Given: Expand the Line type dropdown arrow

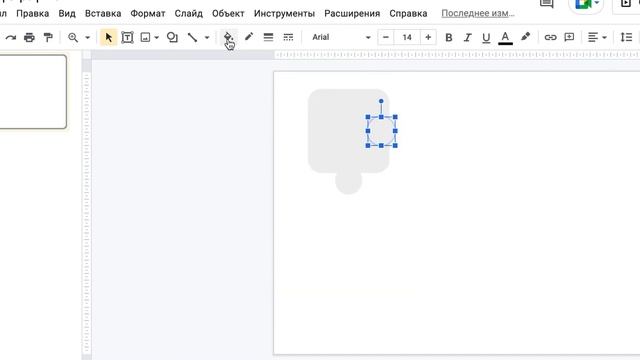Looking at the screenshot, I should [207, 38].
